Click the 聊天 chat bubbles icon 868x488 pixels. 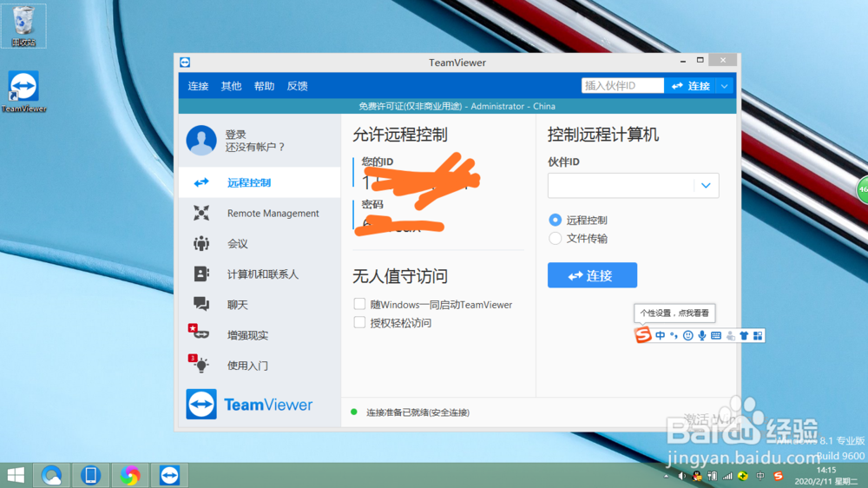point(201,304)
